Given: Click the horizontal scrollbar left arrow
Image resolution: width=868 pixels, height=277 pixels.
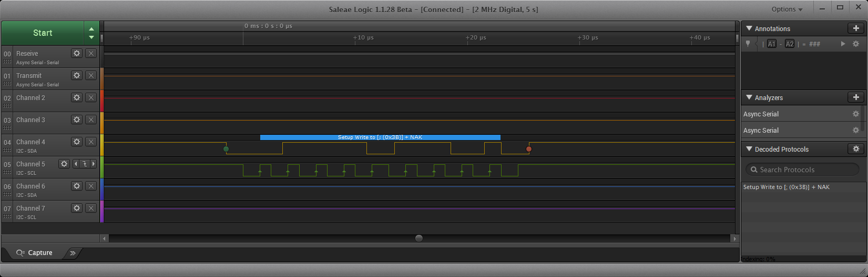Looking at the screenshot, I should click(105, 239).
